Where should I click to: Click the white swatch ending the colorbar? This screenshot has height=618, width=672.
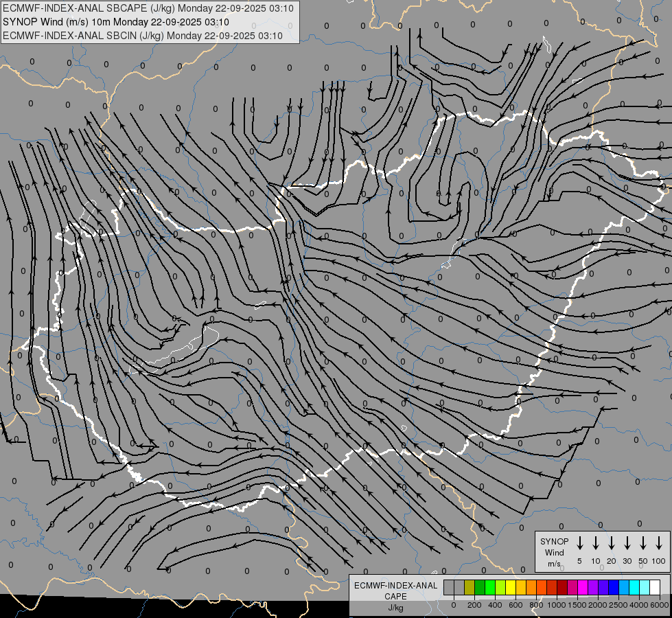(654, 587)
